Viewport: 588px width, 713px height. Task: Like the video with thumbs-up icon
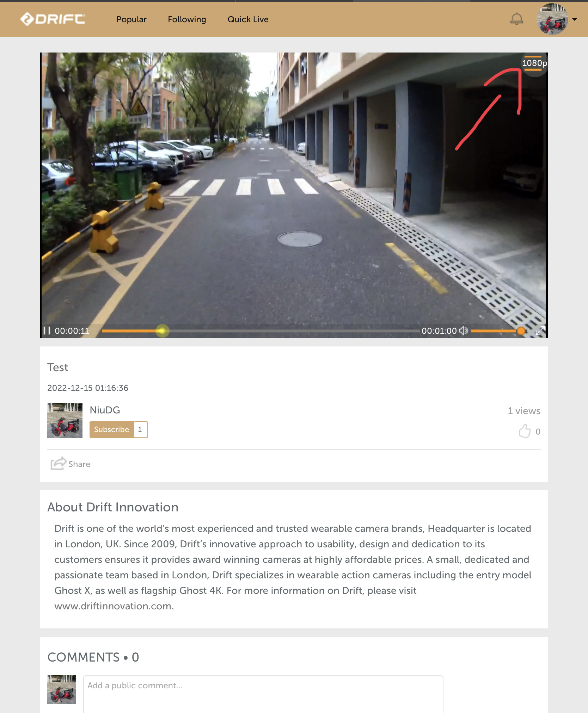click(525, 431)
